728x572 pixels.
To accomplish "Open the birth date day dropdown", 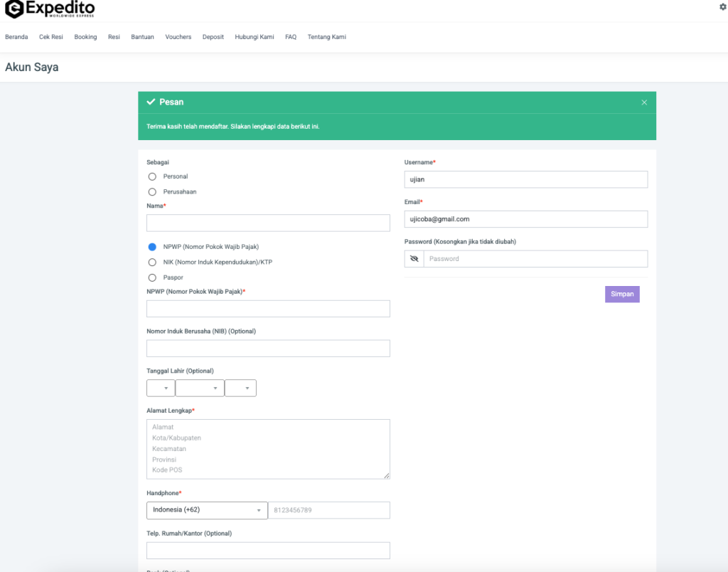I will [161, 388].
